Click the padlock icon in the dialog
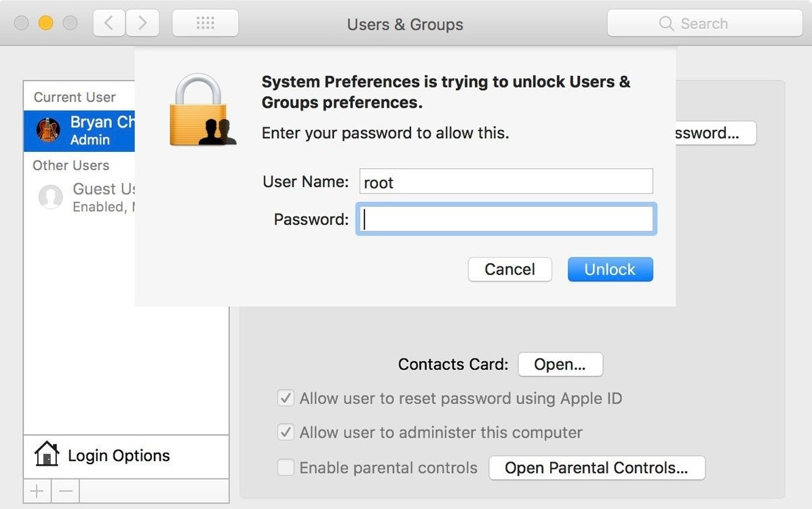 pos(203,110)
